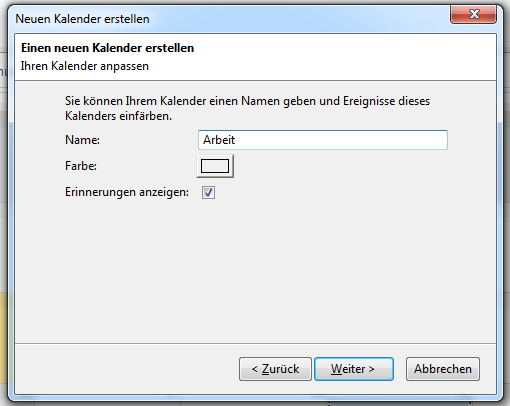Cancel the wizard via Abbrechen

pos(443,369)
